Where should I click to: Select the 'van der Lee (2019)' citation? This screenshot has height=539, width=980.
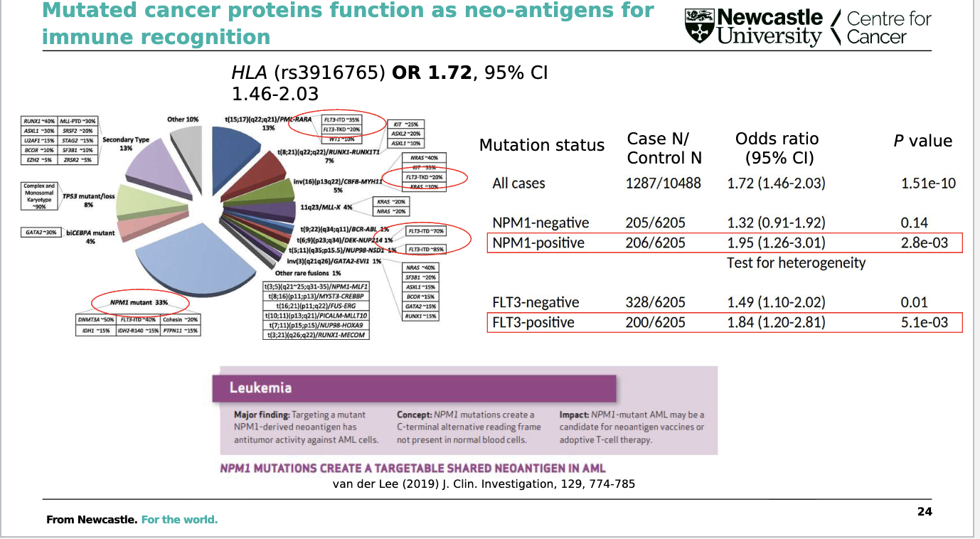point(484,484)
